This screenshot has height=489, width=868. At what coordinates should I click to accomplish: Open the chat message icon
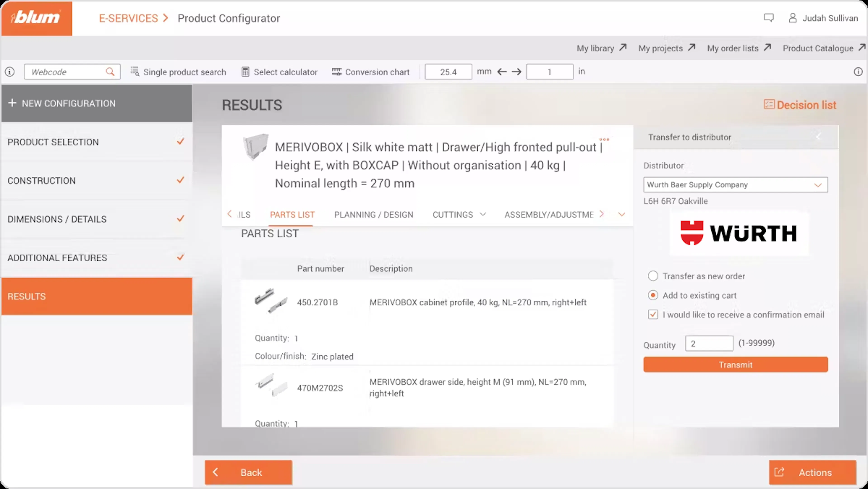pyautogui.click(x=769, y=18)
